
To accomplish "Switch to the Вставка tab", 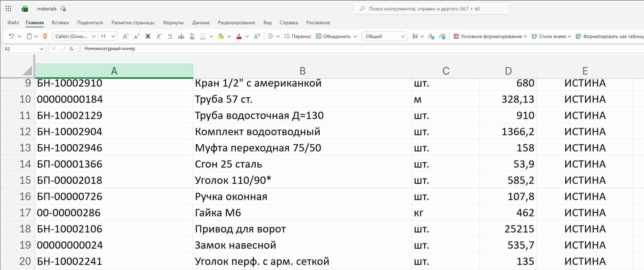I will coord(60,22).
